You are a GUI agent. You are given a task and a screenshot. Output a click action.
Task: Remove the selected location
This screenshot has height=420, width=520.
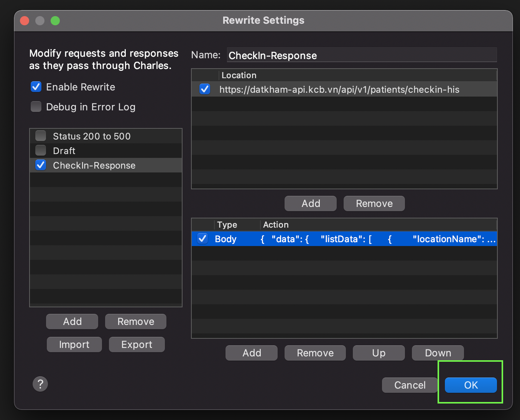click(x=374, y=203)
